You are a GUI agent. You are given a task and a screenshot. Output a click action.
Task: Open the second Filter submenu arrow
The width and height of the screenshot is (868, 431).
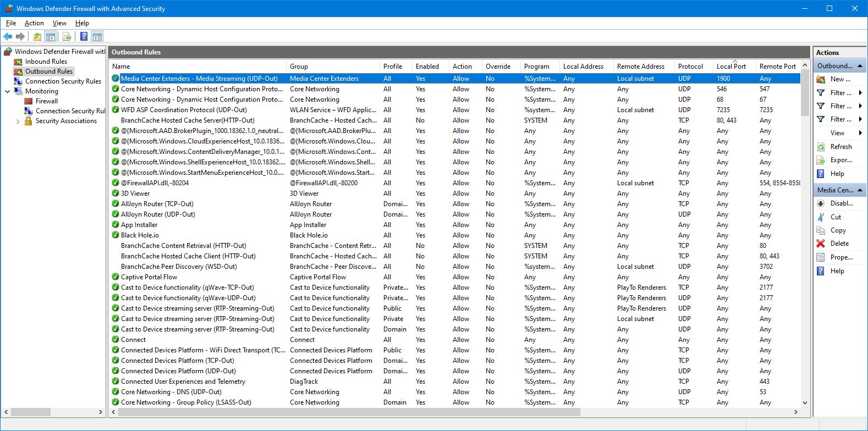pos(860,106)
